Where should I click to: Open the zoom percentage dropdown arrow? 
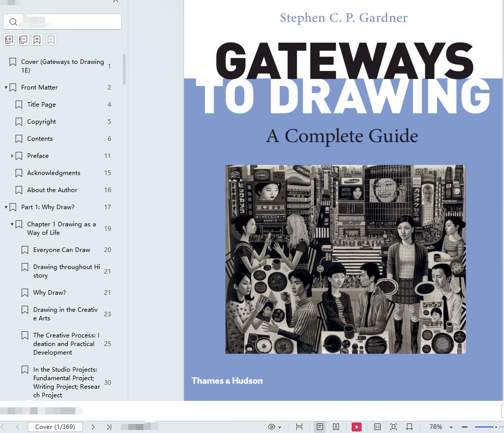coord(451,427)
